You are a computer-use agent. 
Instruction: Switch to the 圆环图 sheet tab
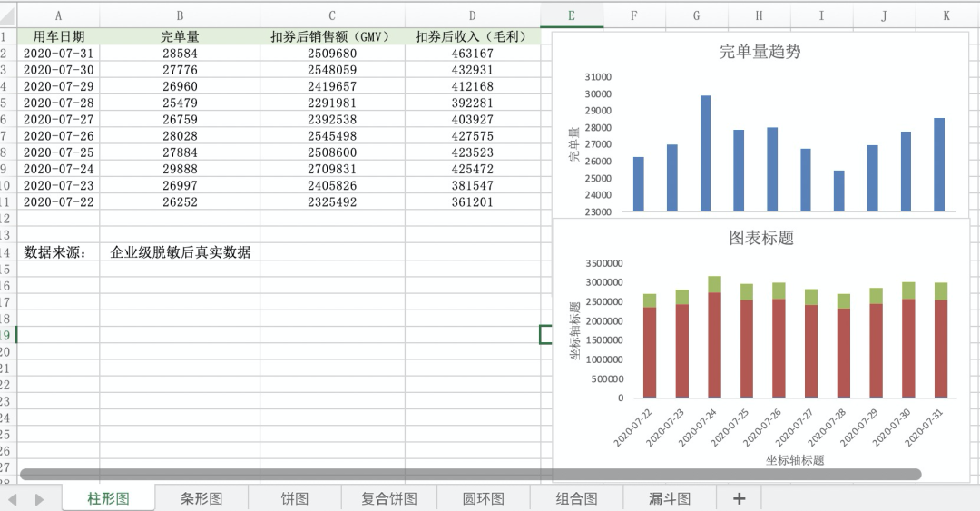click(483, 498)
